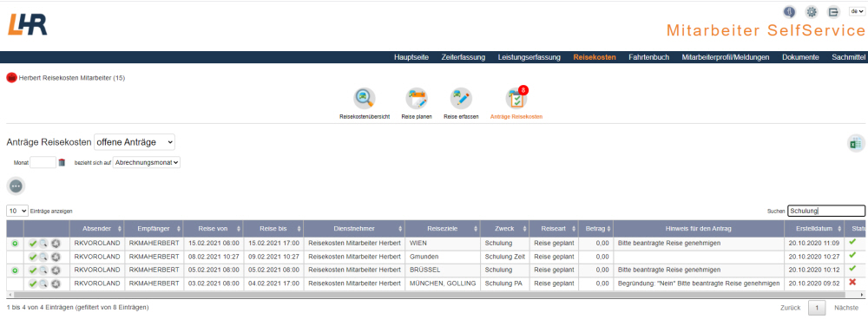
Task: Sort table by Betrag column
Action: (596, 228)
